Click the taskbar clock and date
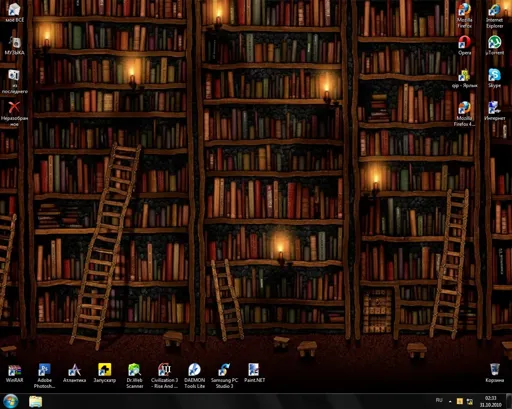512x409 pixels. pos(491,401)
